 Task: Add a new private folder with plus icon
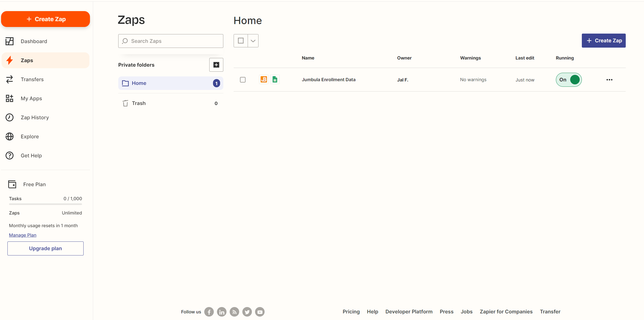tap(216, 65)
